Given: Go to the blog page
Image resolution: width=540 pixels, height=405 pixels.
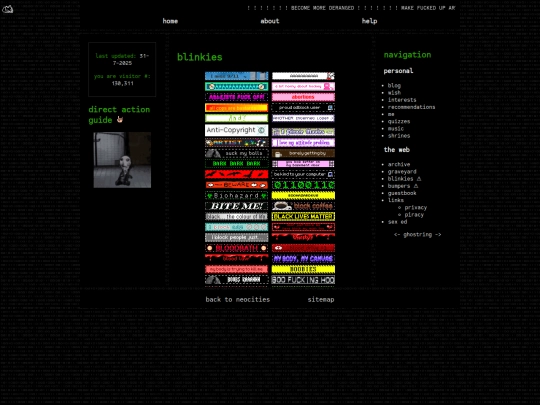Looking at the screenshot, I should tap(394, 85).
